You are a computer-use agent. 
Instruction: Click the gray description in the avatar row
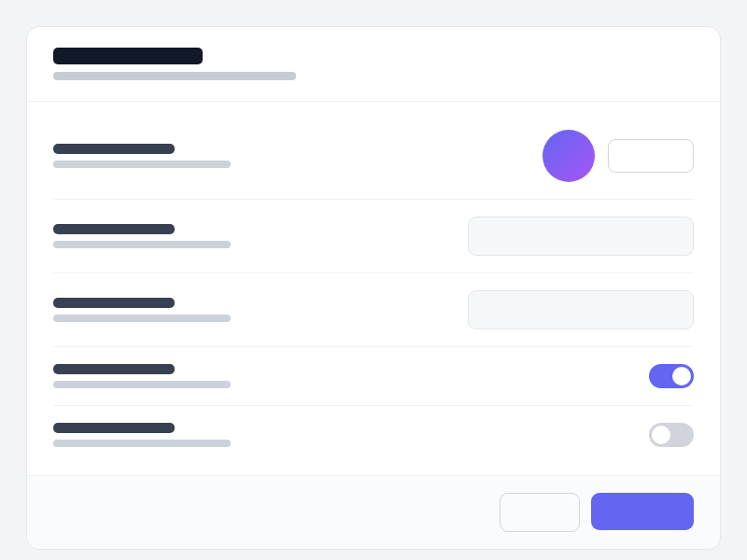click(x=142, y=164)
